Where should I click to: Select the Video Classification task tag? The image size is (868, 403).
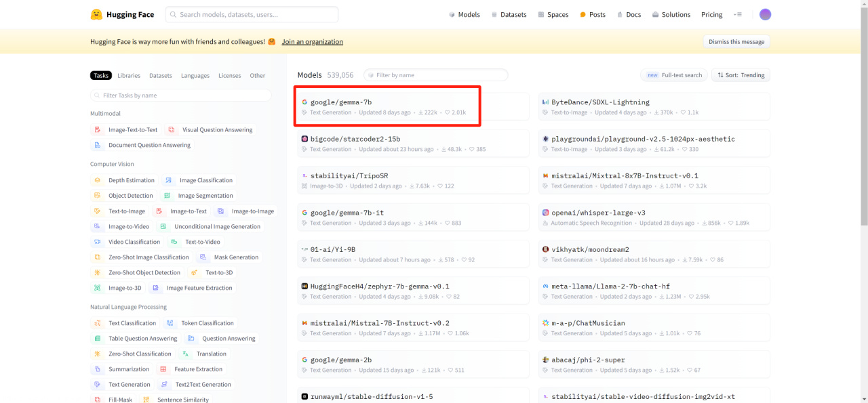[127, 242]
